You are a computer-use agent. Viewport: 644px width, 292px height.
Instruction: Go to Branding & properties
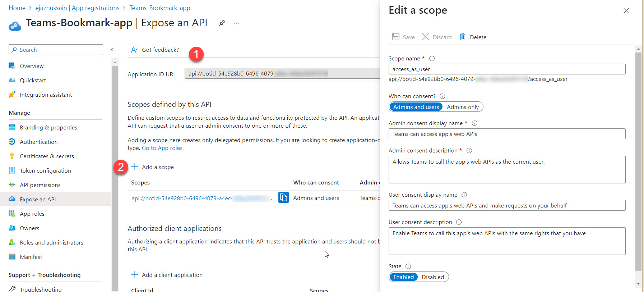point(48,127)
